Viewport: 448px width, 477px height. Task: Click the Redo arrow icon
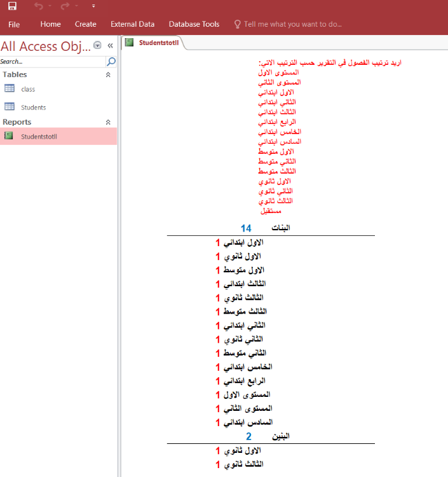(x=65, y=6)
